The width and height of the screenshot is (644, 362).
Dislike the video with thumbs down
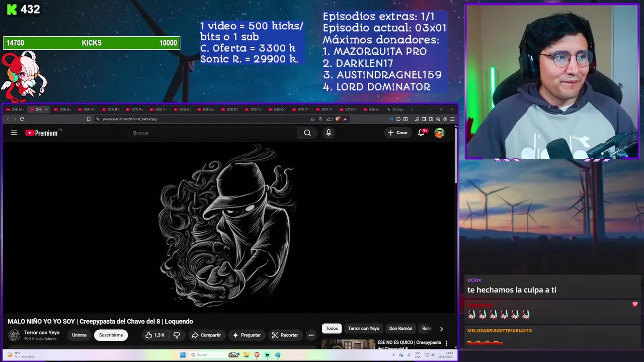pos(177,335)
